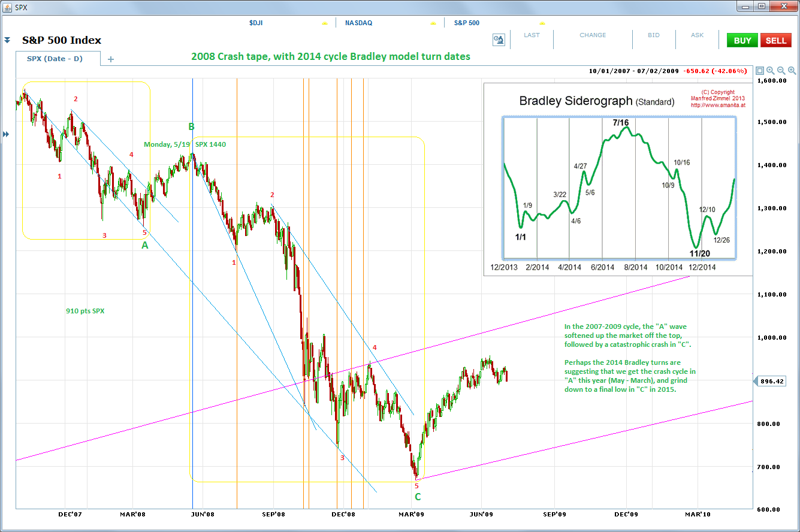Image resolution: width=800 pixels, height=532 pixels.
Task: Click the yellow indicator beside S&P 500
Action: point(542,23)
